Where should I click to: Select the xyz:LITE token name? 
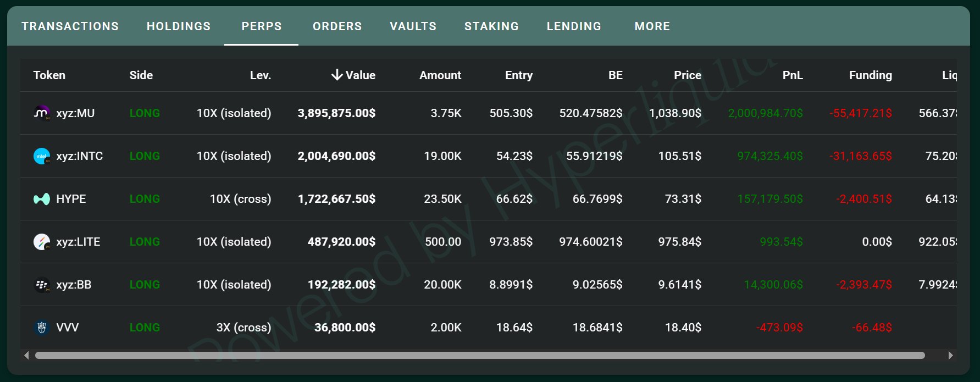[x=78, y=242]
